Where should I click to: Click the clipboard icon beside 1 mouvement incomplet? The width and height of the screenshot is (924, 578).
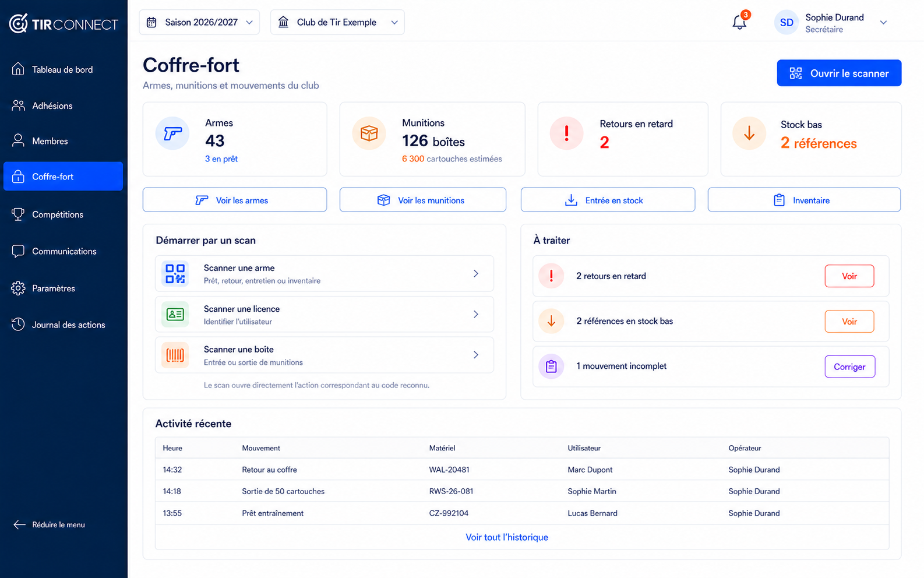pos(551,366)
